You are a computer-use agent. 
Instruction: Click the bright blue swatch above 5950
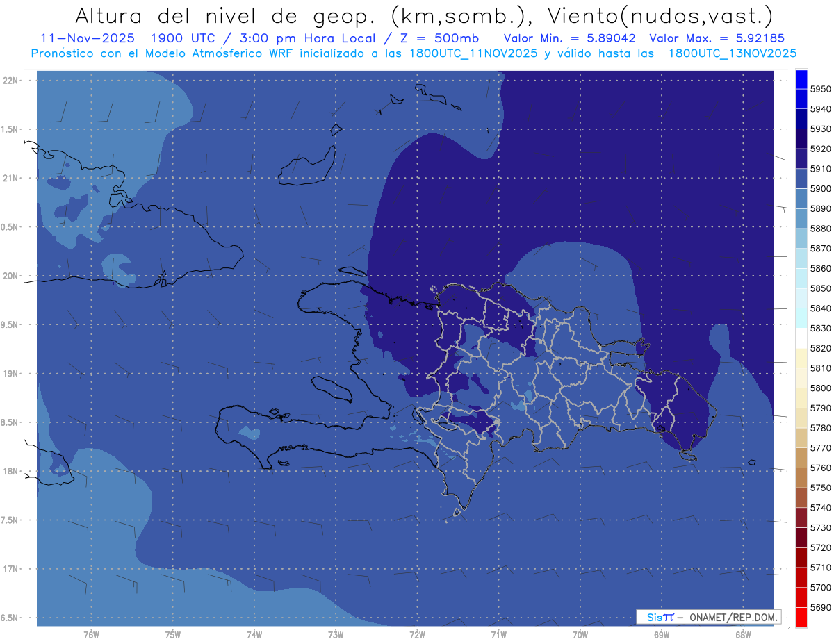click(801, 79)
